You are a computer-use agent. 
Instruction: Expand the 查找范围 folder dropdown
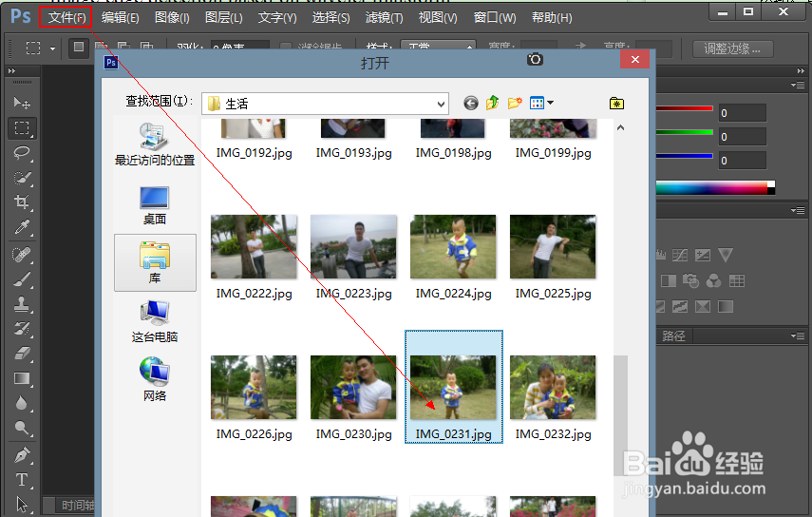pyautogui.click(x=441, y=104)
